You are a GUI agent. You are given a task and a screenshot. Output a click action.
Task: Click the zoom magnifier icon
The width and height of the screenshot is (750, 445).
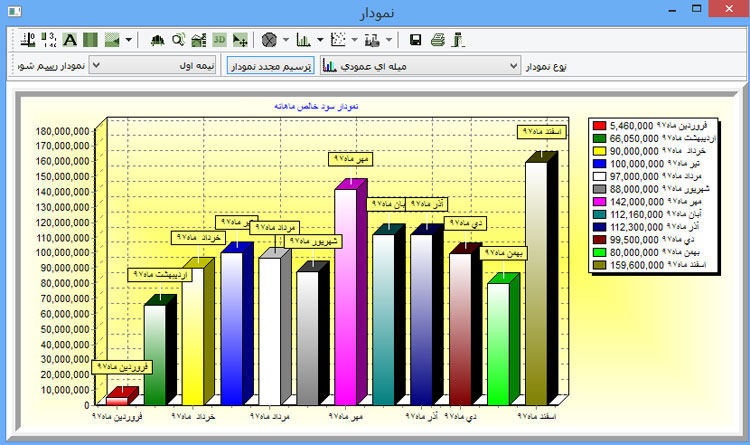click(x=178, y=40)
